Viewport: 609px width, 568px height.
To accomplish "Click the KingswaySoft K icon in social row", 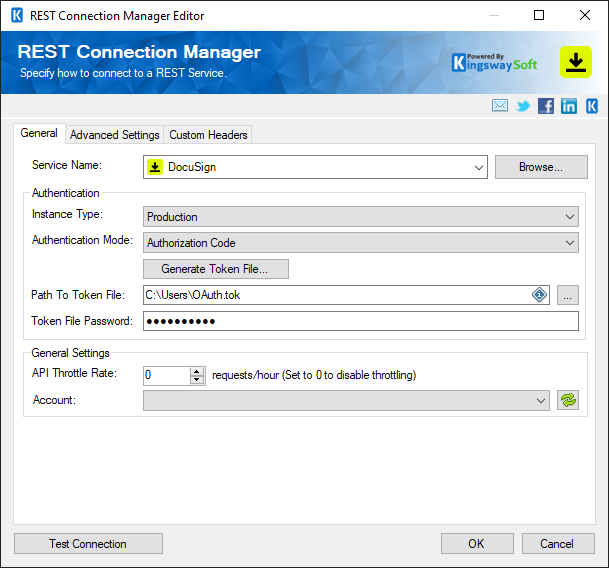I will point(592,106).
